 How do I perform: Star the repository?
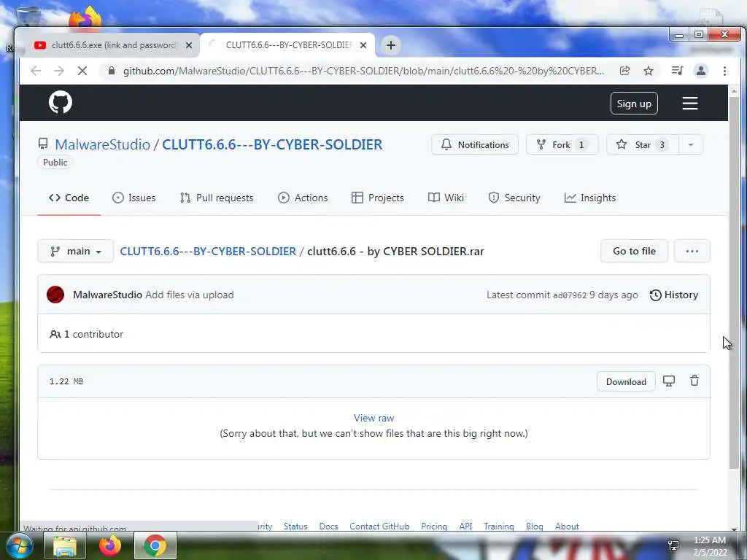tap(642, 144)
